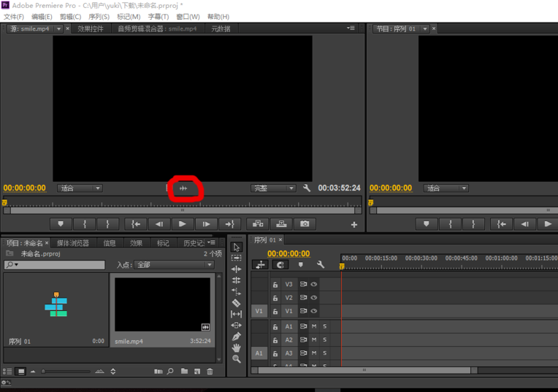Switch to 效果控件 tab
Screen dimensions: 558x392
91,28
